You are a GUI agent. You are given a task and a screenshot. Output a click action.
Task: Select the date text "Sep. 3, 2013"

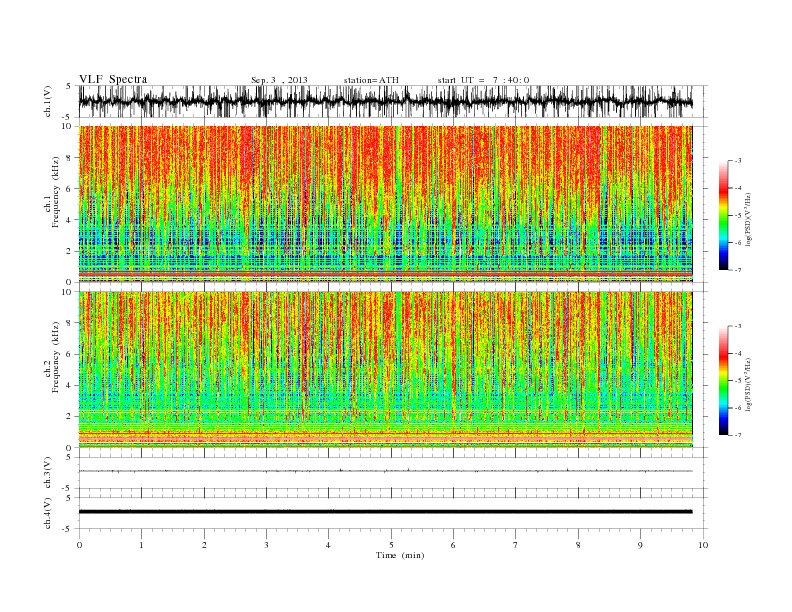click(x=279, y=80)
